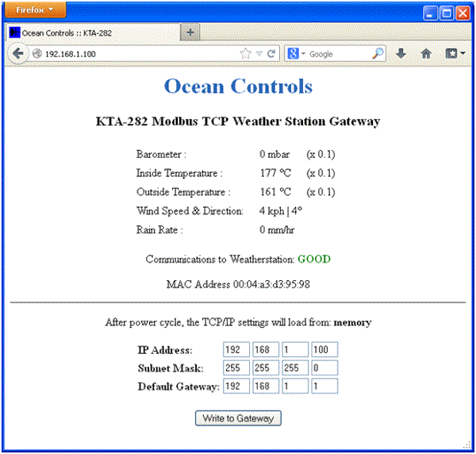Viewport: 476px width, 454px height.
Task: Click Inside Temperature value 177 °C
Action: tap(275, 173)
